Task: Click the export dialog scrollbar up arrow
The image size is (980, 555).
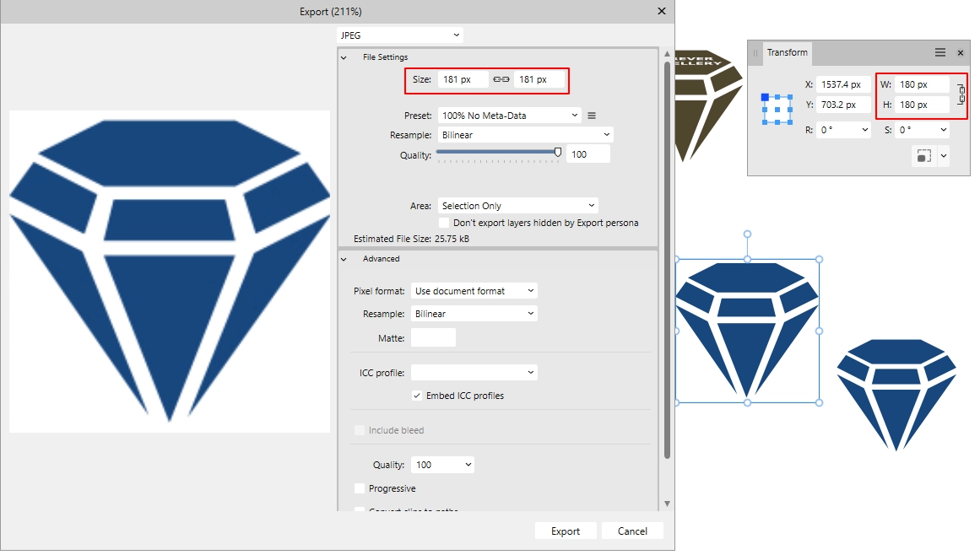Action: (667, 54)
